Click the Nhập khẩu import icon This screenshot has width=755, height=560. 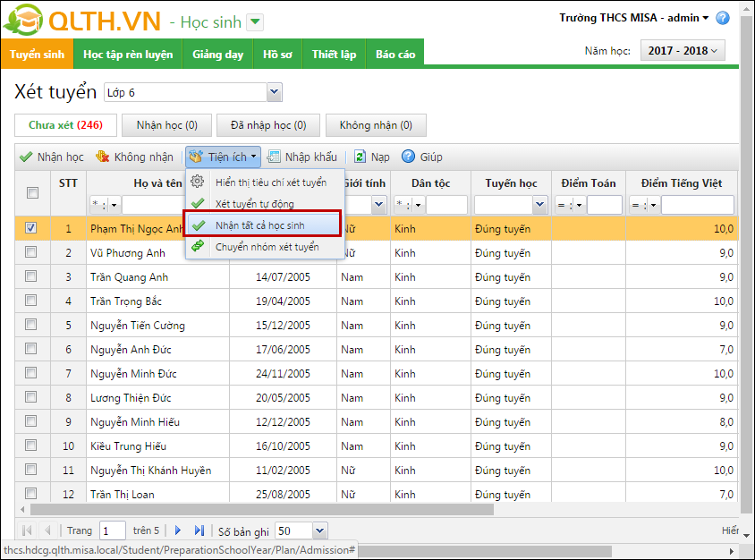click(274, 157)
